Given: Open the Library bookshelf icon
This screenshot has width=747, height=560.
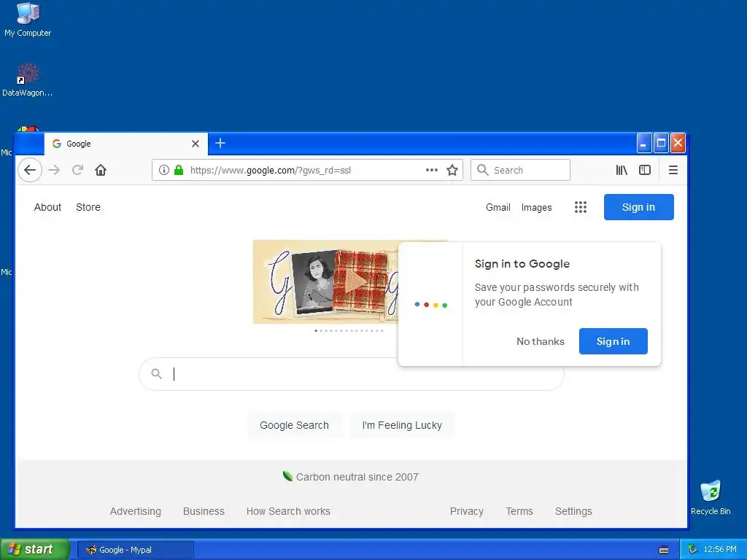Looking at the screenshot, I should click(x=622, y=170).
